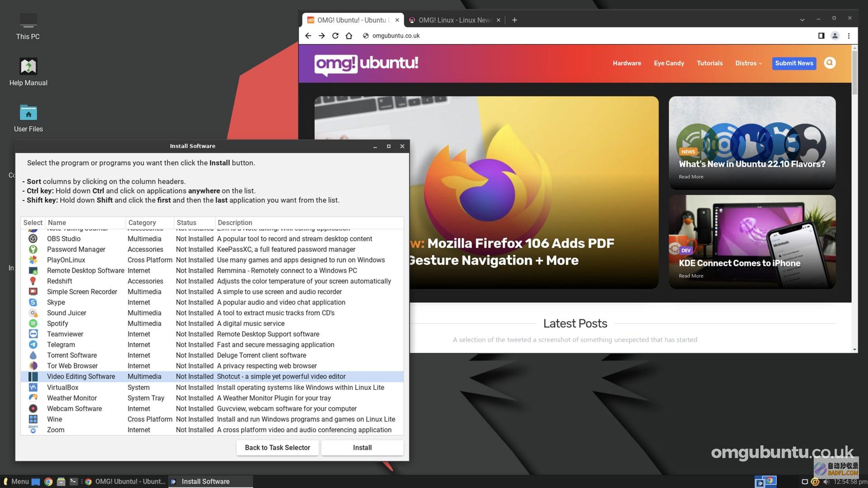Viewport: 868px width, 488px height.
Task: Click the Redshift lightbulb icon
Action: click(33, 281)
